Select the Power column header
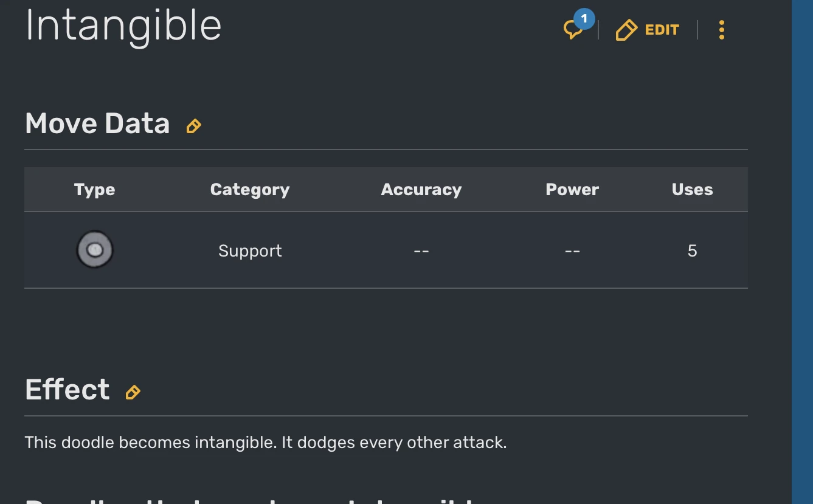This screenshot has width=813, height=504. (572, 190)
